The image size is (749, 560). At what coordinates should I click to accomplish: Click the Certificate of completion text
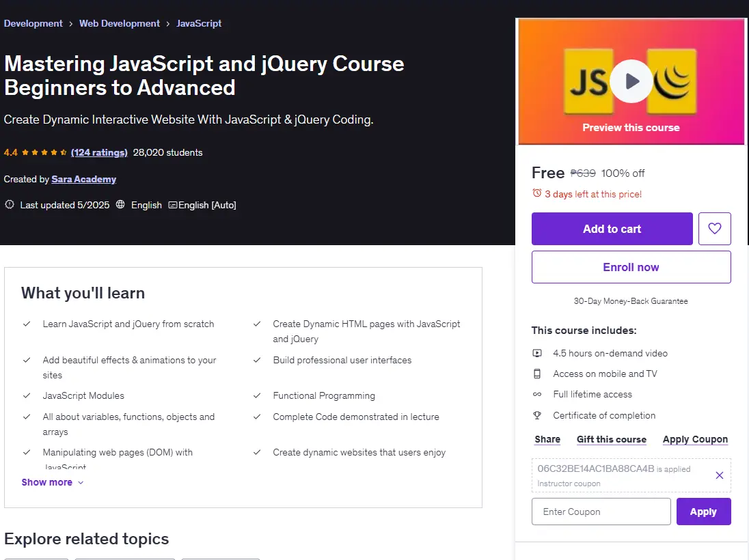pos(604,415)
